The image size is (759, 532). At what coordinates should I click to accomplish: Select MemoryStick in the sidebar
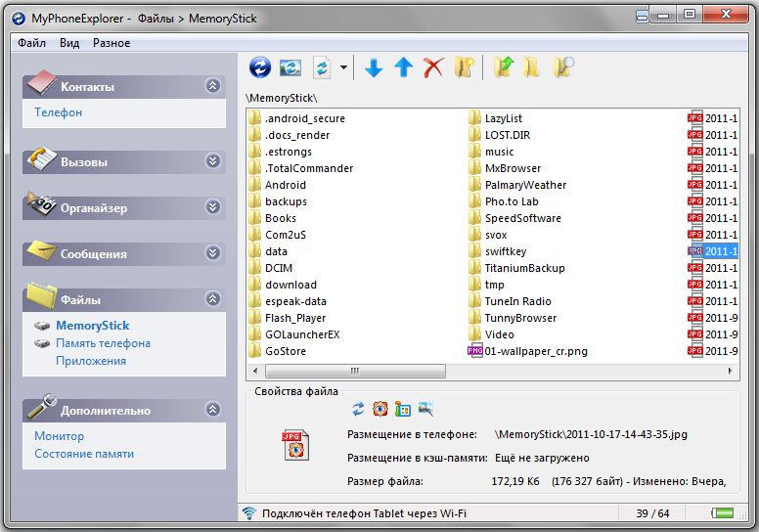[x=93, y=326]
